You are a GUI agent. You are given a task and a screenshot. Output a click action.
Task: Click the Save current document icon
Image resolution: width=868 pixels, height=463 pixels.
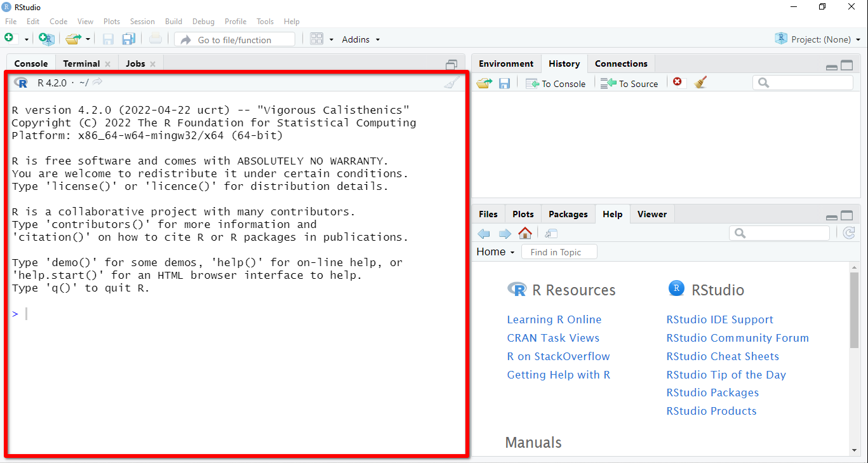point(108,39)
